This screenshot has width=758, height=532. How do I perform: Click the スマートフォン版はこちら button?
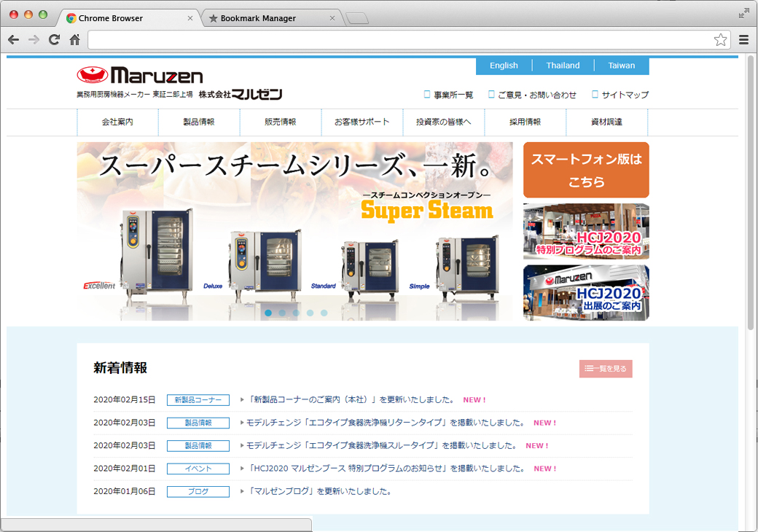587,170
